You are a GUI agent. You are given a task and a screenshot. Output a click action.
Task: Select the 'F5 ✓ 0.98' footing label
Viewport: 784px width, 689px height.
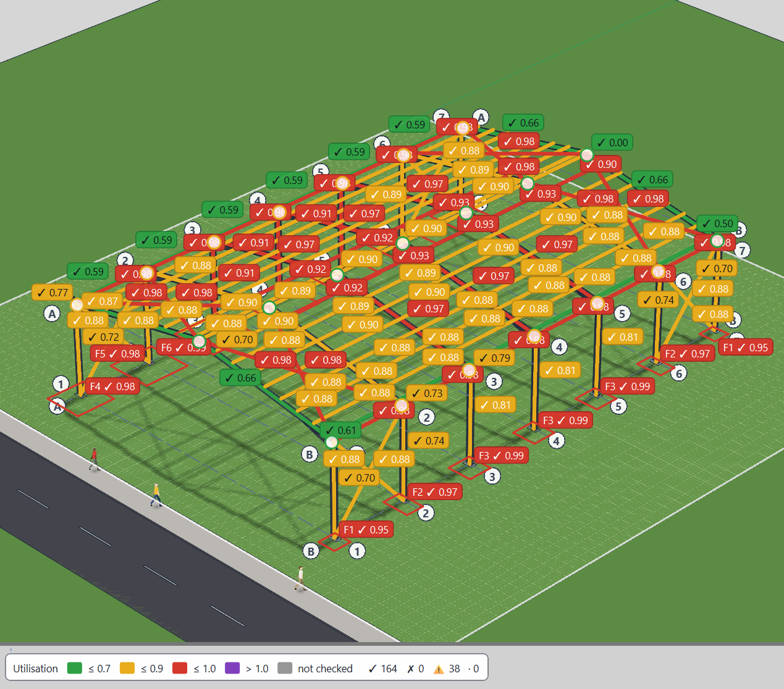pyautogui.click(x=117, y=354)
